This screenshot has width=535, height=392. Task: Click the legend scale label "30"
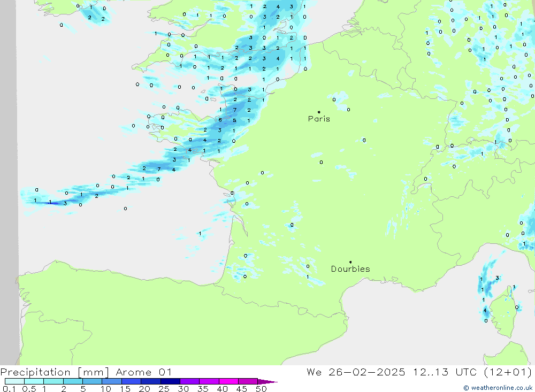coord(184,389)
